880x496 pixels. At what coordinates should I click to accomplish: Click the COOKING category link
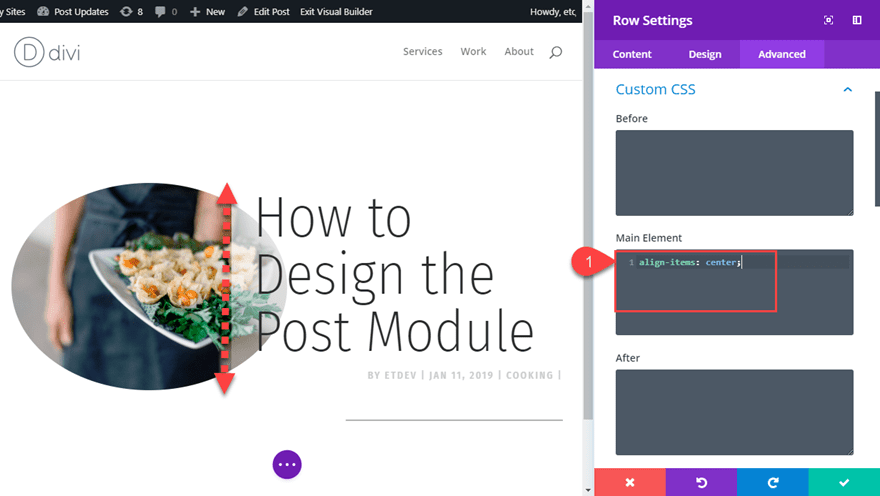point(529,375)
